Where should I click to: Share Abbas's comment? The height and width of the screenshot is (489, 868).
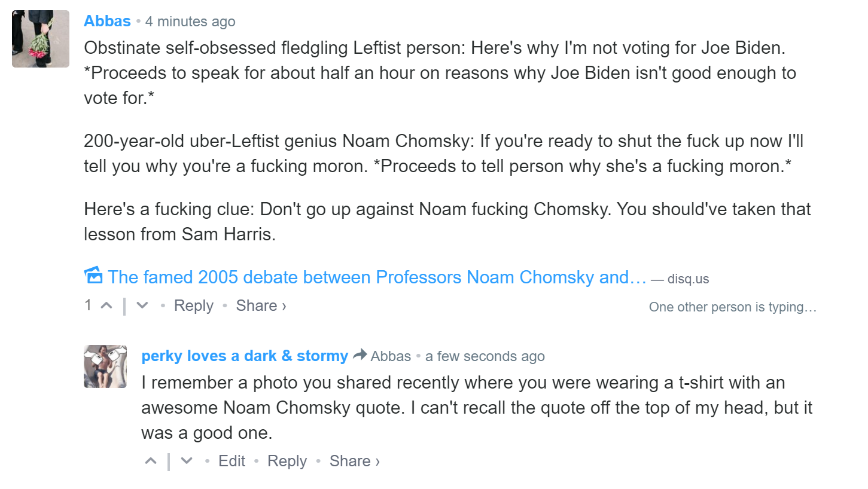click(x=261, y=305)
